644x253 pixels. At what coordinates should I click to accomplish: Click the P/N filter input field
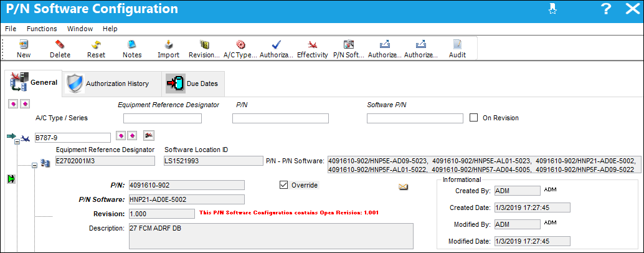280,118
